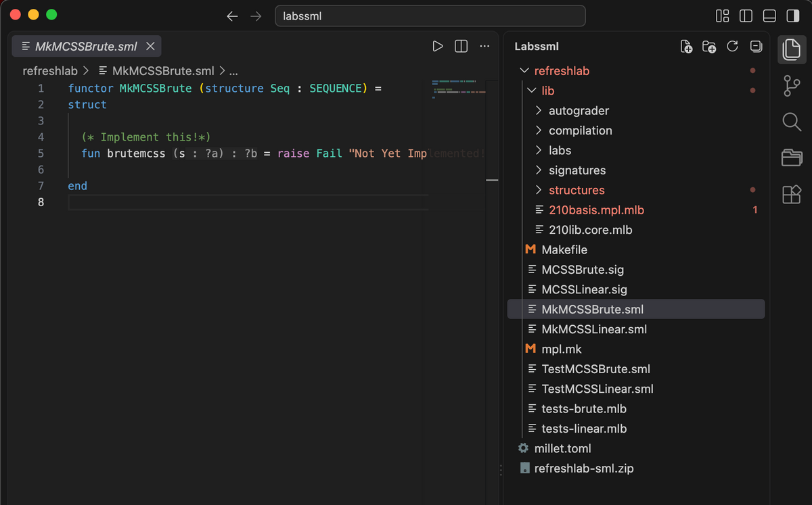The height and width of the screenshot is (505, 812).
Task: Open 210lib.core.mlb file
Action: point(636,230)
